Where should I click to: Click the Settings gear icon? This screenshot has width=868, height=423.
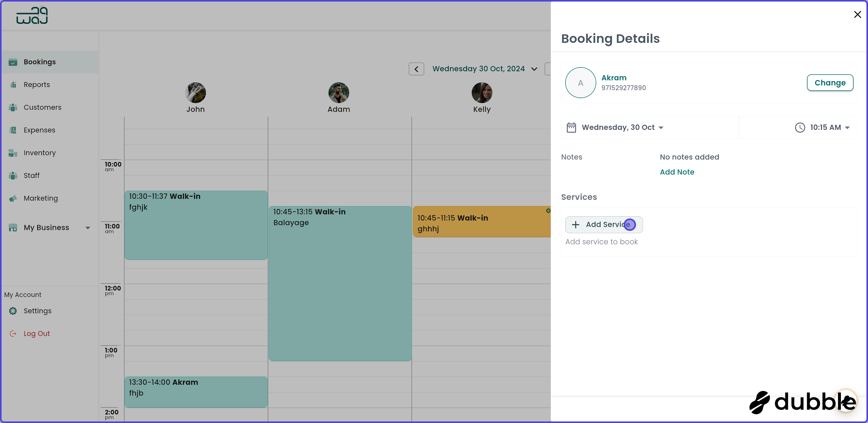13,311
